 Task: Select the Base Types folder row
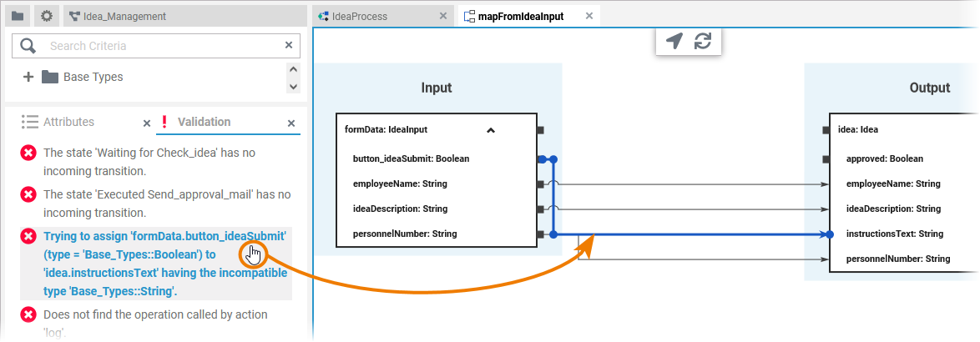(83, 77)
